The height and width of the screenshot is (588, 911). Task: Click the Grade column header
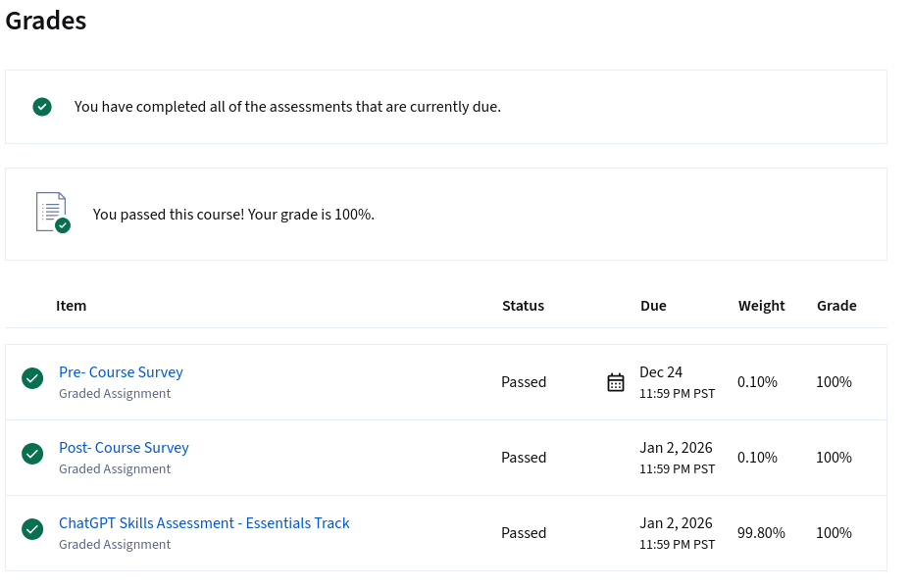[x=836, y=306]
